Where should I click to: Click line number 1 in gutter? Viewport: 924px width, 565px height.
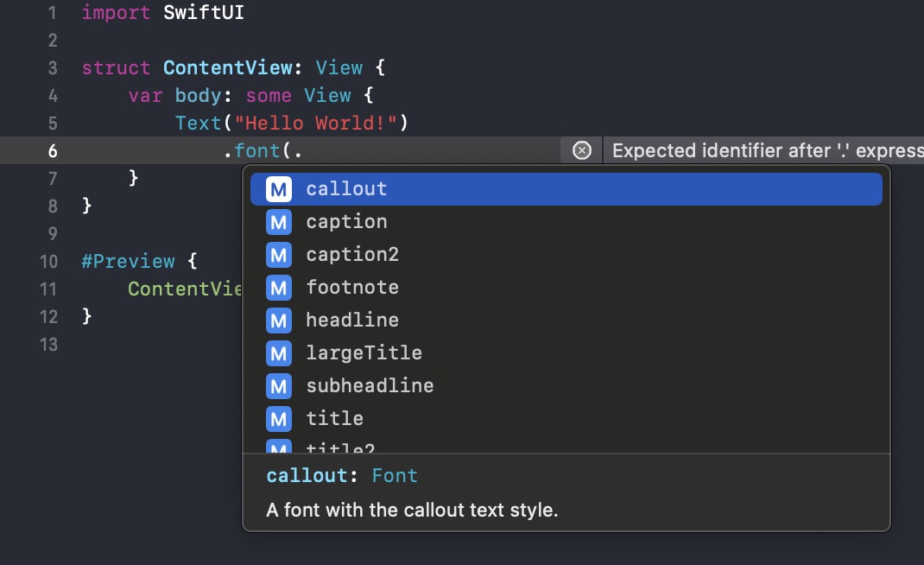point(53,12)
